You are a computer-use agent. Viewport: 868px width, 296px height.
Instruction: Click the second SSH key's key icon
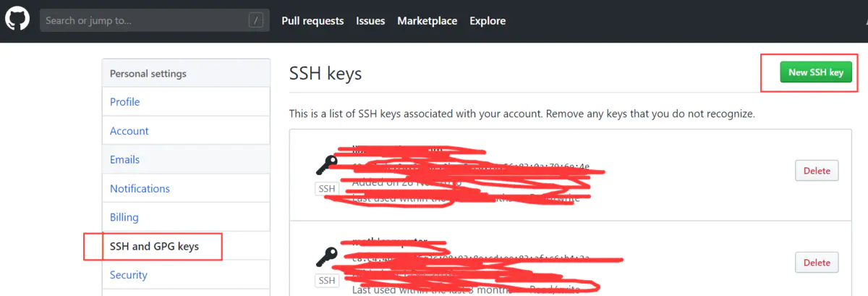click(326, 257)
